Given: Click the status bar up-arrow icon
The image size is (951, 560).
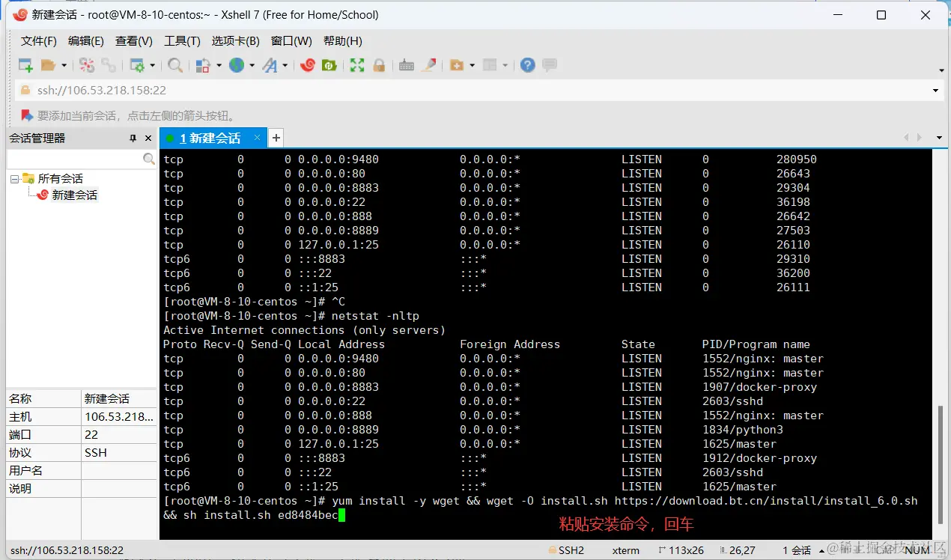Looking at the screenshot, I should click(821, 550).
